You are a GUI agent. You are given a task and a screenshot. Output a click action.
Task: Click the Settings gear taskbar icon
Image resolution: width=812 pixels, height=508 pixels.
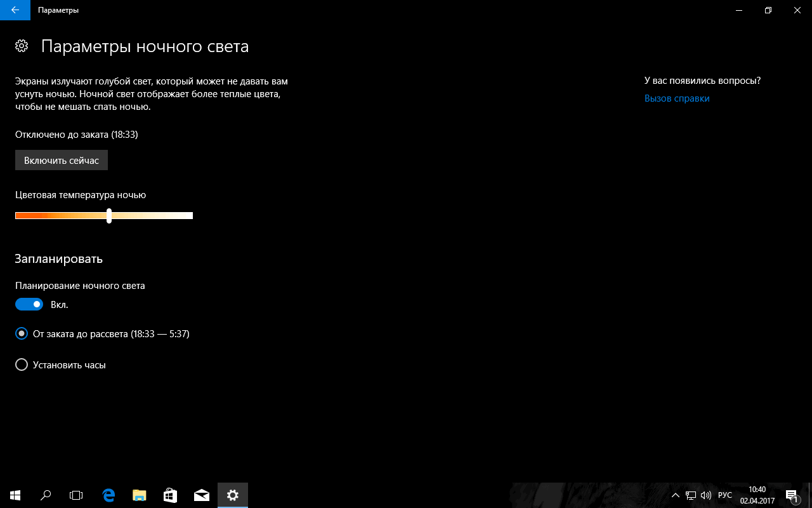click(x=233, y=495)
